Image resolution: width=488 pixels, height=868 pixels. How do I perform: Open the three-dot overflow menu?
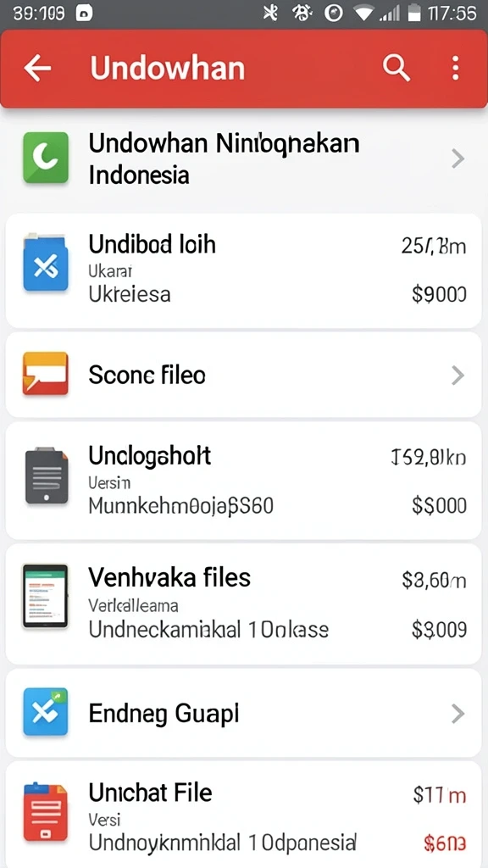[x=455, y=68]
